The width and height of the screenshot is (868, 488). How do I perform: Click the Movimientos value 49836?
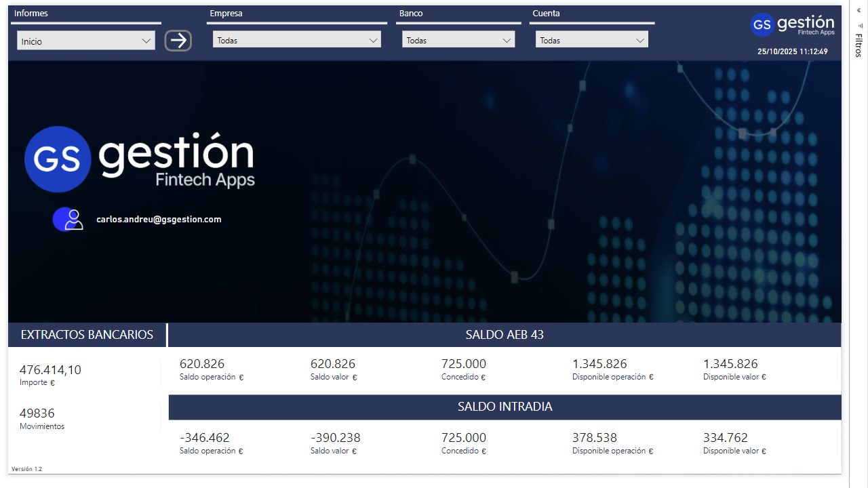click(x=37, y=413)
